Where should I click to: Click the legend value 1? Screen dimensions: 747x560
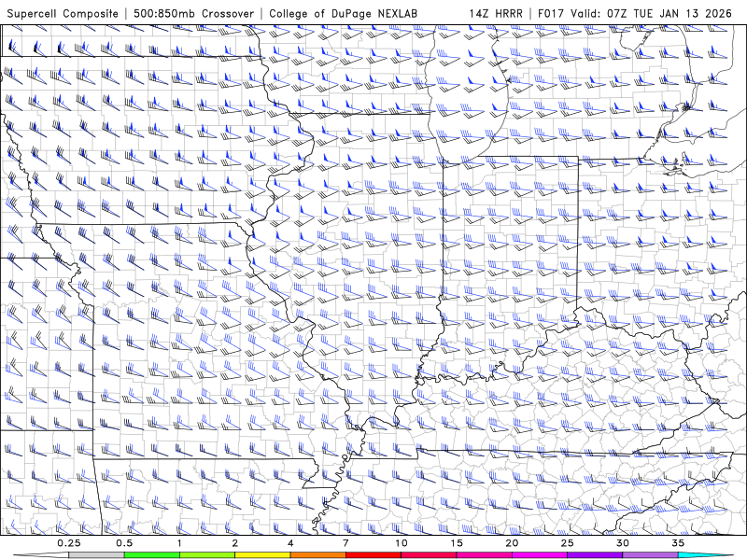click(x=179, y=543)
